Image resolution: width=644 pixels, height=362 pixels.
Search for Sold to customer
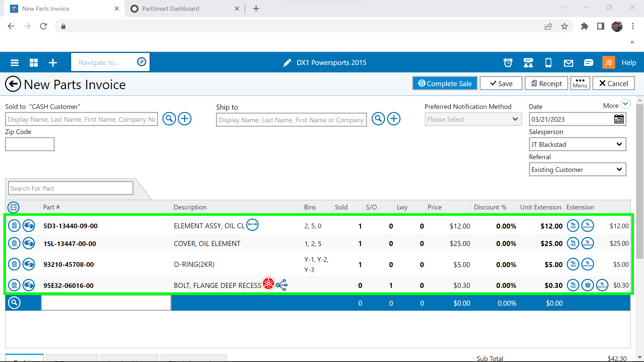coord(169,119)
